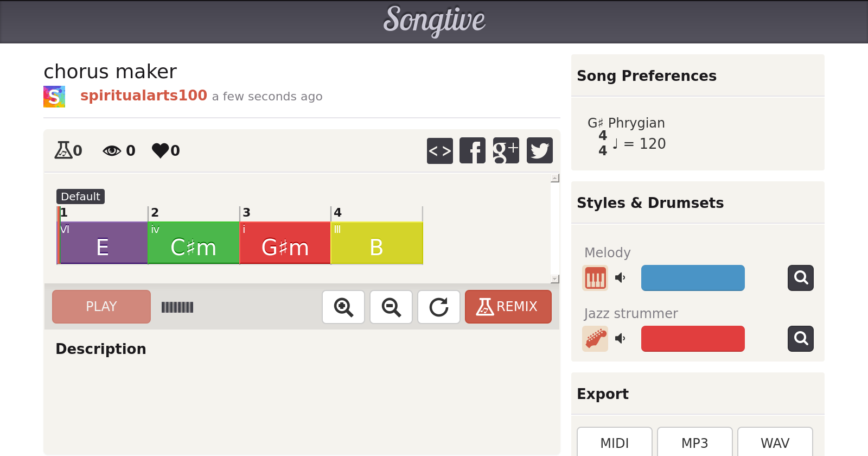Click the reload circular arrow icon
Image resolution: width=868 pixels, height=456 pixels.
click(x=439, y=307)
